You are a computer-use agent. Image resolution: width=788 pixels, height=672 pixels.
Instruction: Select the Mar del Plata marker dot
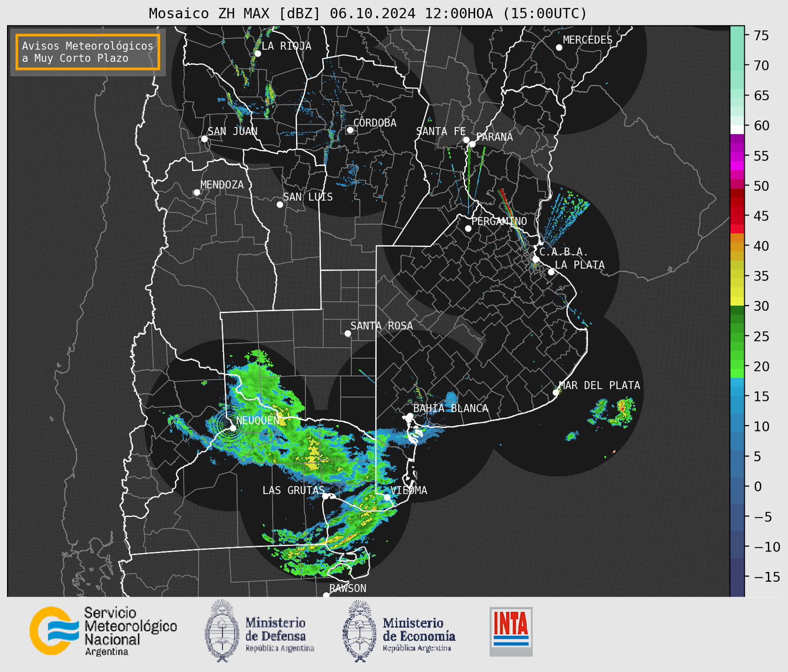click(x=556, y=393)
